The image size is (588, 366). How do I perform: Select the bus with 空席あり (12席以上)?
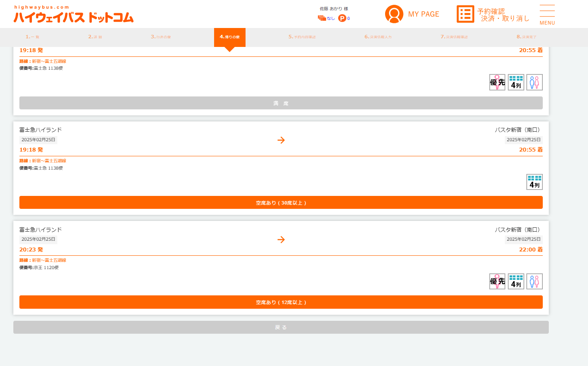281,302
